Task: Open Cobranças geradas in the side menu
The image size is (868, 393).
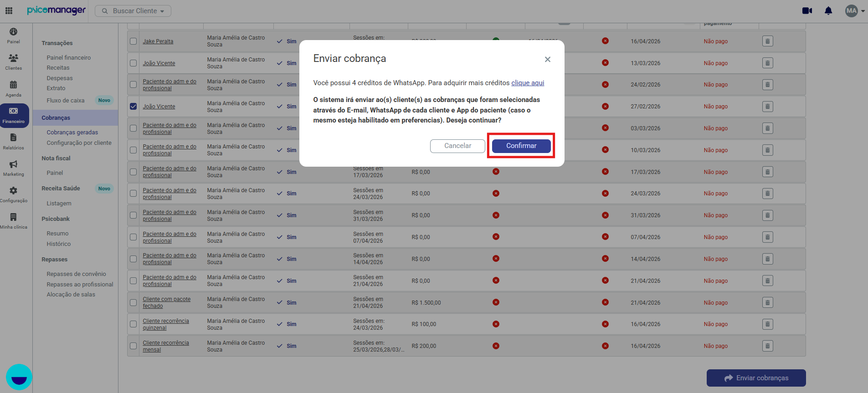Action: (x=72, y=133)
